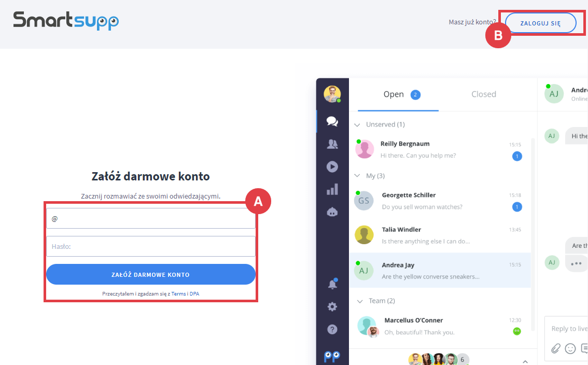Switch to the Closed conversations tab

pyautogui.click(x=484, y=94)
